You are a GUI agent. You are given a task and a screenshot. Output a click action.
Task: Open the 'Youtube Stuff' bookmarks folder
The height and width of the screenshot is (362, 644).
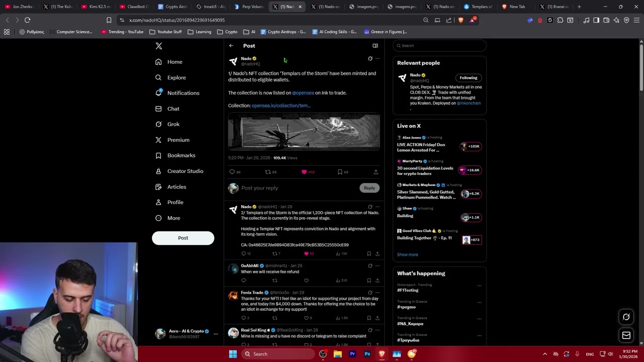coord(166,32)
